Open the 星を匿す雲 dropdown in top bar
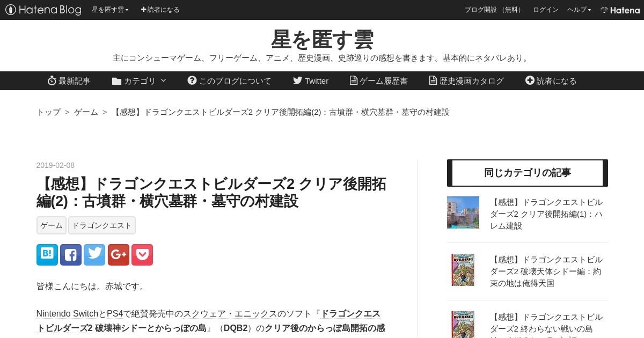The height and width of the screenshot is (338, 644). click(110, 10)
